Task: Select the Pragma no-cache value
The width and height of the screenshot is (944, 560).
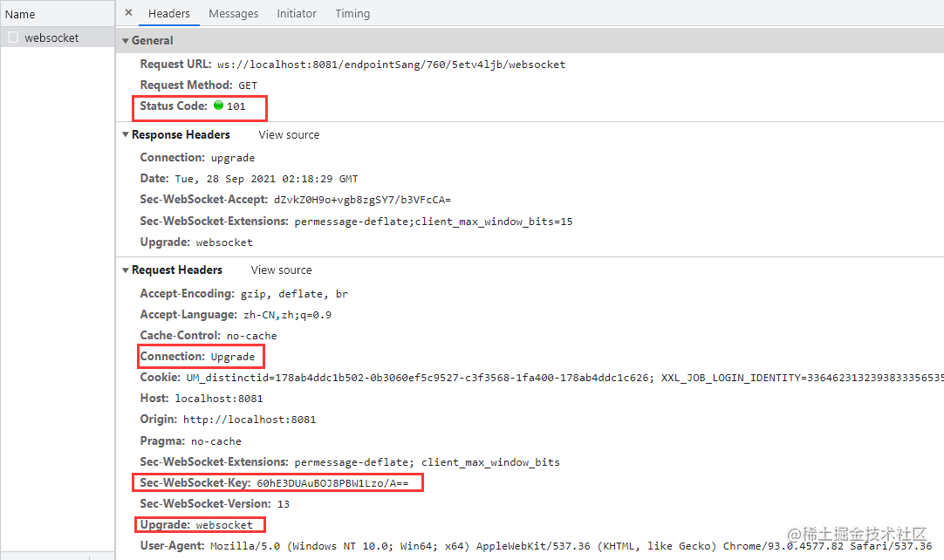Action: click(216, 441)
